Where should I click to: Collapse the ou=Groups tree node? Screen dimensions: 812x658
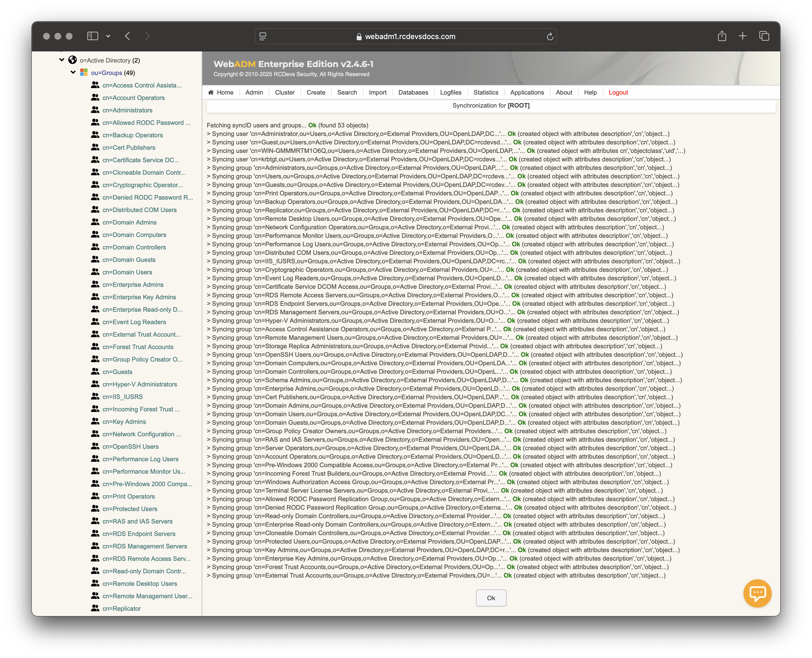(x=73, y=72)
